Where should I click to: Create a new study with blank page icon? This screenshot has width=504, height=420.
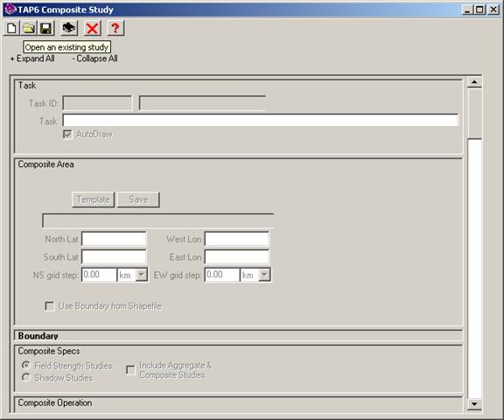11,28
